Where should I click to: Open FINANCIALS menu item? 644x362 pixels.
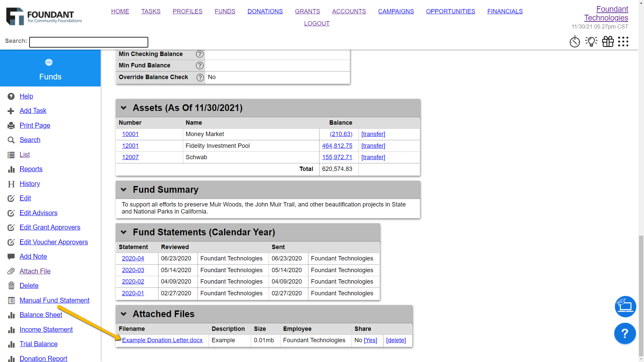[505, 11]
